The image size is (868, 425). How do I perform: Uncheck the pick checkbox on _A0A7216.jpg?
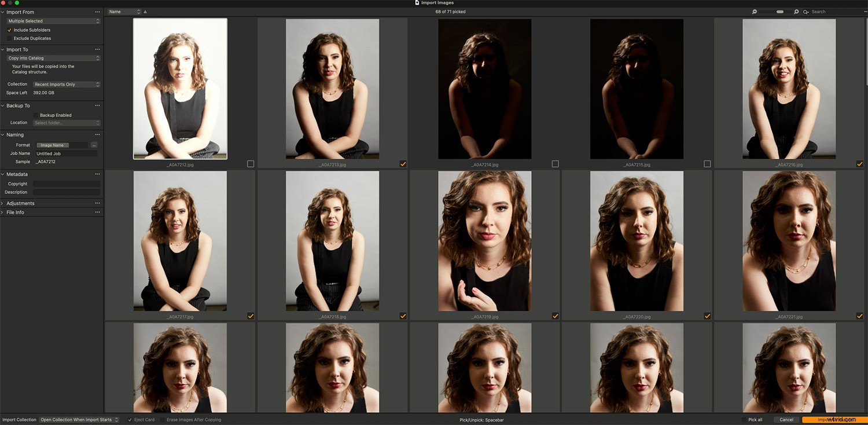(859, 163)
